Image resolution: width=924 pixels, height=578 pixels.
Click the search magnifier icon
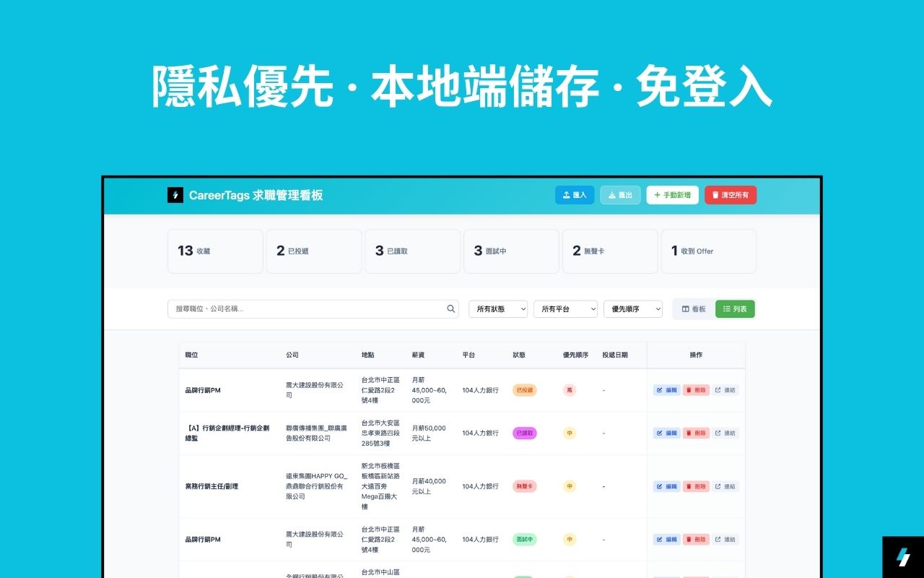(451, 309)
